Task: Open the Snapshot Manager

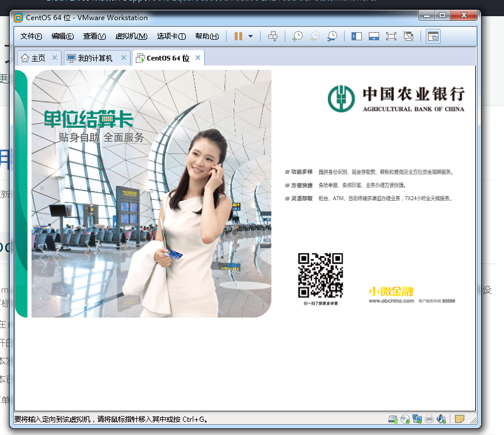Action: 332,36
